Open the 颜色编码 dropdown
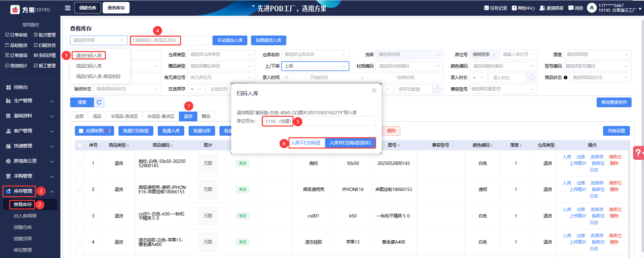 click(503, 66)
